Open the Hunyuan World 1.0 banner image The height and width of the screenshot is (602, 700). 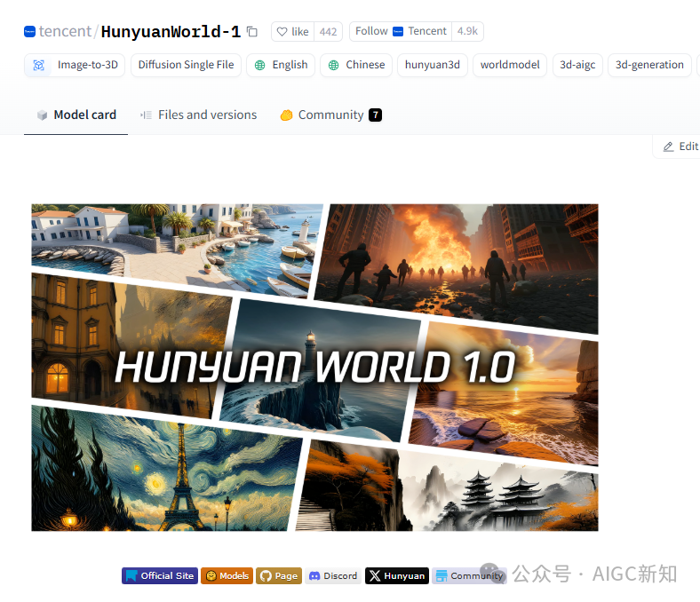point(314,368)
